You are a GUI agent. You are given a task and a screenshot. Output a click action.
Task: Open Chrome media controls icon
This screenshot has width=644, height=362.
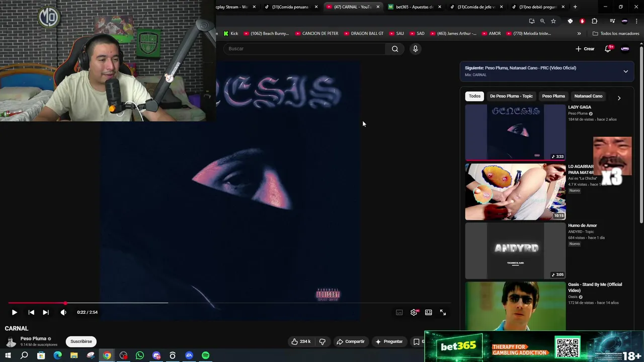(612, 21)
